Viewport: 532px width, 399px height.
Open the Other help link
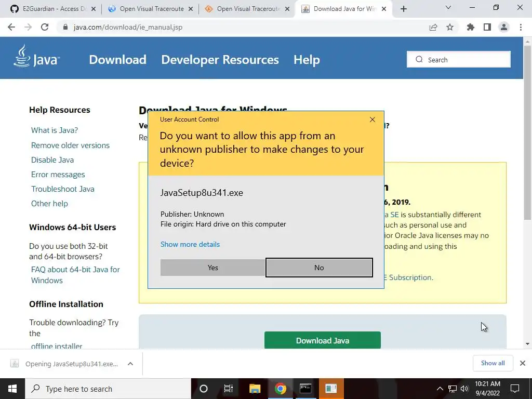49,204
